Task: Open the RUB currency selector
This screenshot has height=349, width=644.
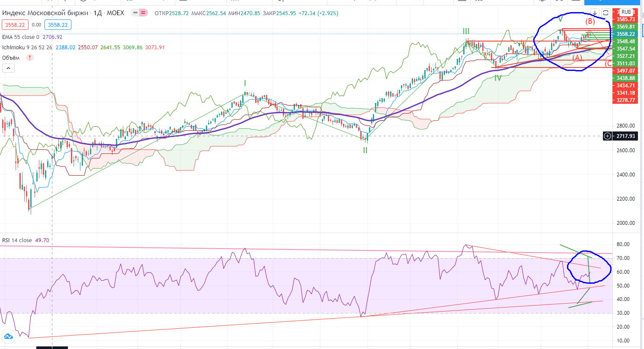Action: coord(626,13)
